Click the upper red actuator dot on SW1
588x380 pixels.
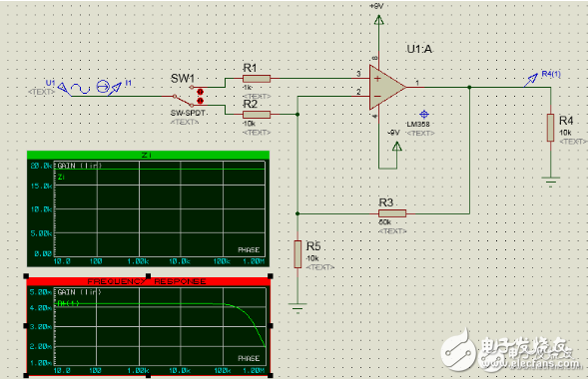click(201, 92)
